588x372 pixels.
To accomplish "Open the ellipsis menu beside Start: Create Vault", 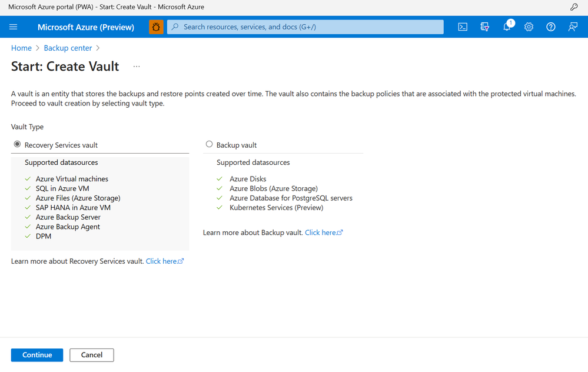I will point(137,67).
